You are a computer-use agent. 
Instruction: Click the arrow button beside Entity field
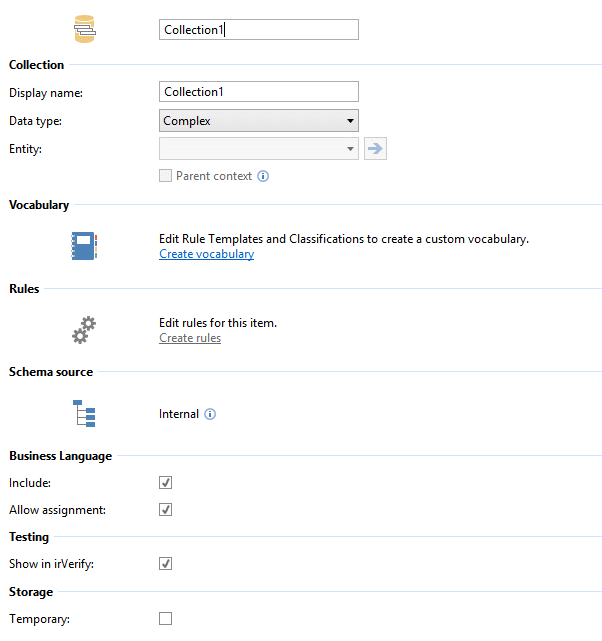click(x=375, y=149)
